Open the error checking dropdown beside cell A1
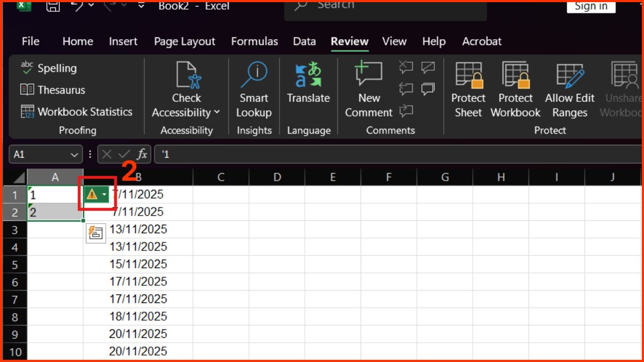The width and height of the screenshot is (644, 362). [103, 194]
